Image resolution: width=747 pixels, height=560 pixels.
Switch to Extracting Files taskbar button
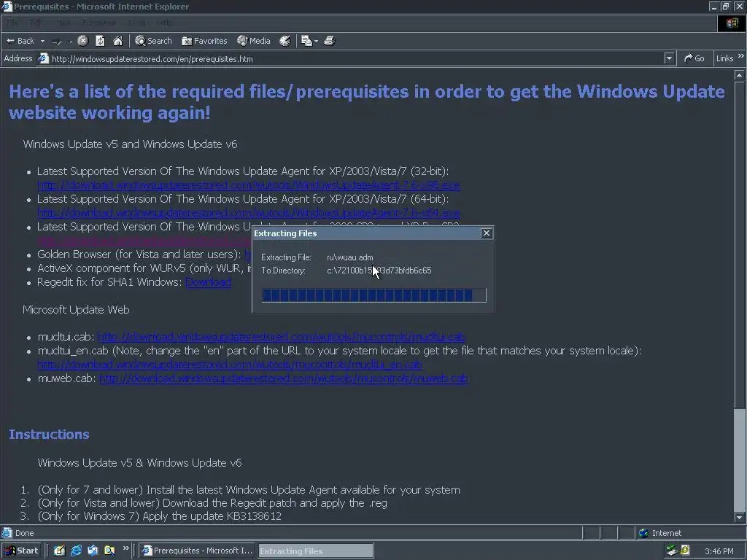[316, 551]
